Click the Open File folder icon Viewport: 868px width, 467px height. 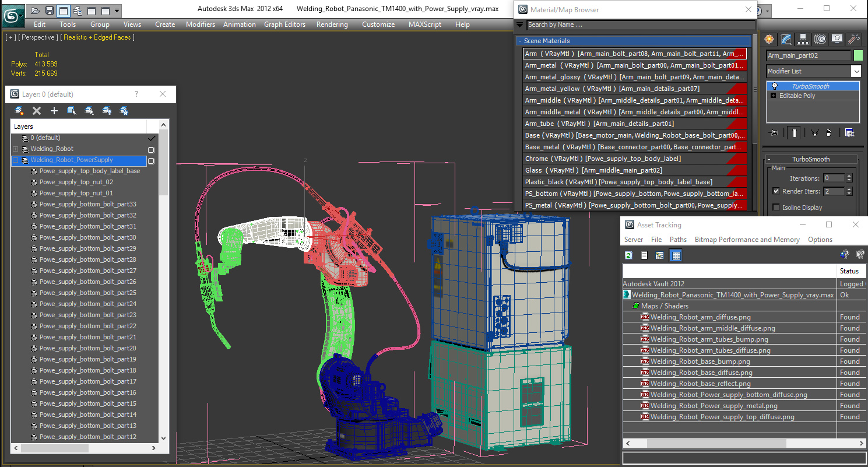(x=35, y=10)
